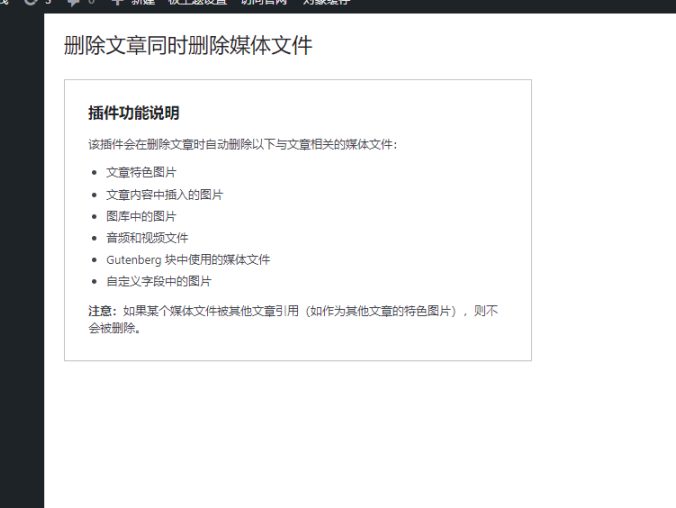Select the 图库中的图片 list entry

point(141,216)
